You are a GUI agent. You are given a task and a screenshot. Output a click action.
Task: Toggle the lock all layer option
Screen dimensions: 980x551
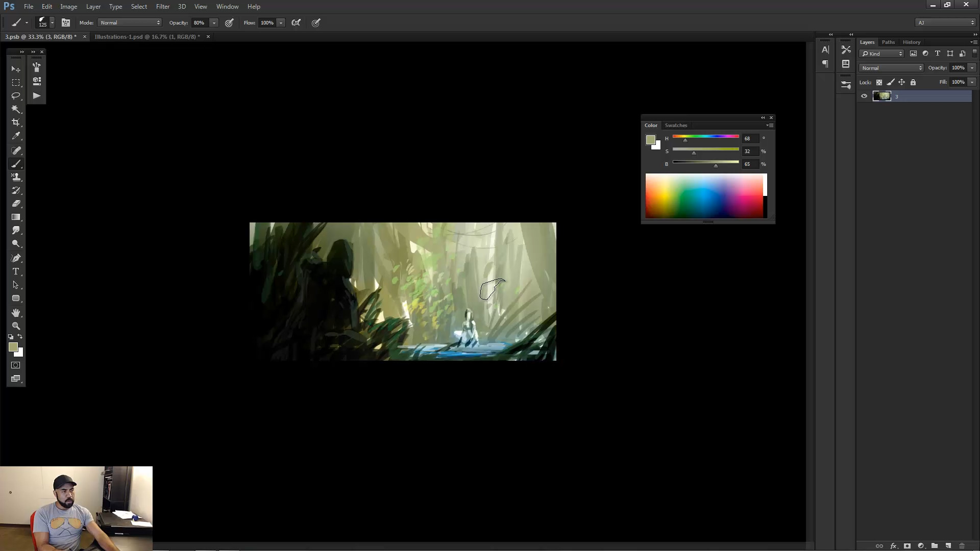click(x=913, y=82)
